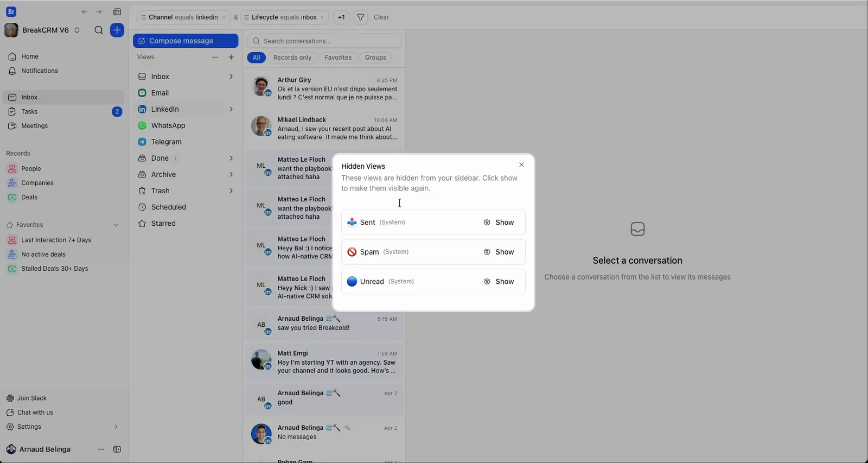Screen dimensions: 868x463
Task: Close the Hidden Views dialog
Action: 521,165
